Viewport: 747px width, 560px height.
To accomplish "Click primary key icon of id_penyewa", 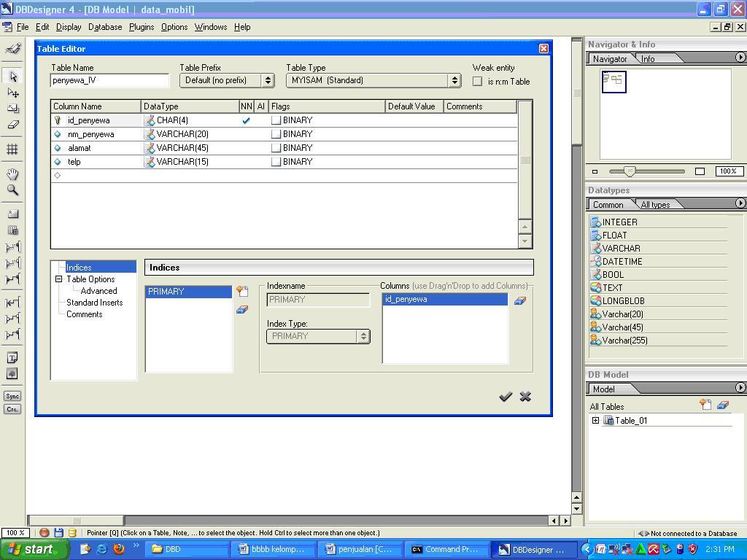I will pos(58,120).
